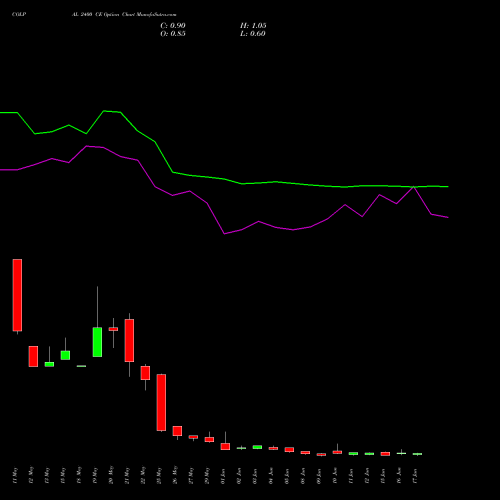The height and width of the screenshot is (500, 500).
Task: Click the 'COLP' symbol label in the header
Action: pyautogui.click(x=19, y=15)
